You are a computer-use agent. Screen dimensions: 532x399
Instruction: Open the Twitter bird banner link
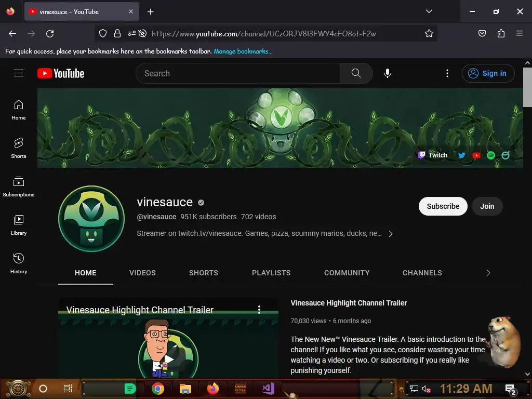tap(461, 155)
